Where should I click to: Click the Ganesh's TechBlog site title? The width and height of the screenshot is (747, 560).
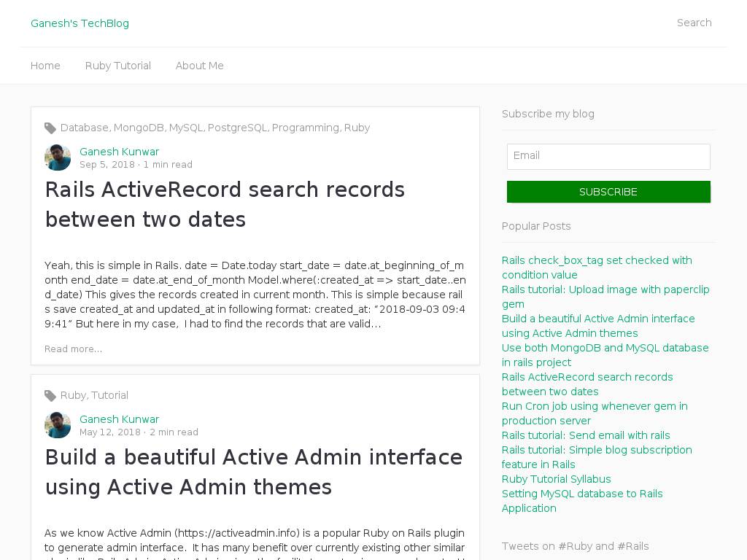pos(80,23)
